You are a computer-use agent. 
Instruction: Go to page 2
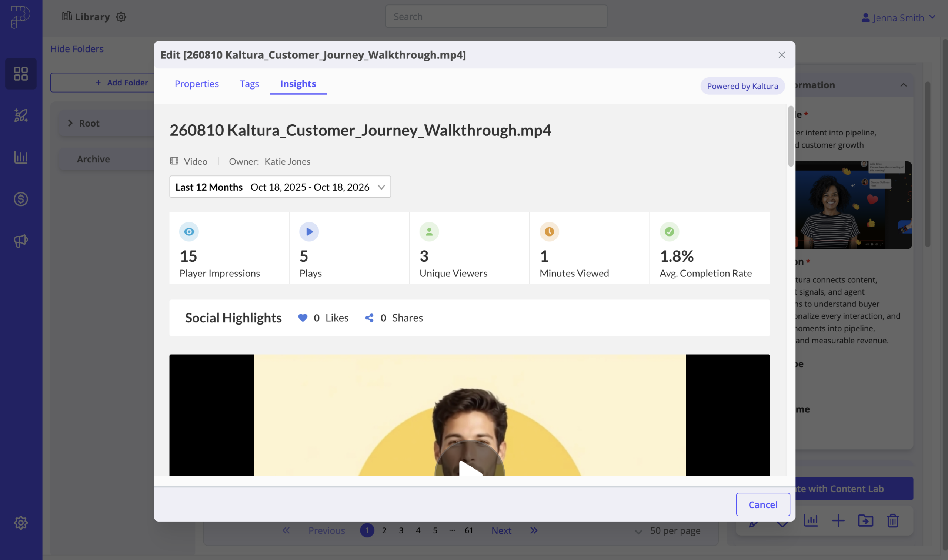pyautogui.click(x=384, y=530)
